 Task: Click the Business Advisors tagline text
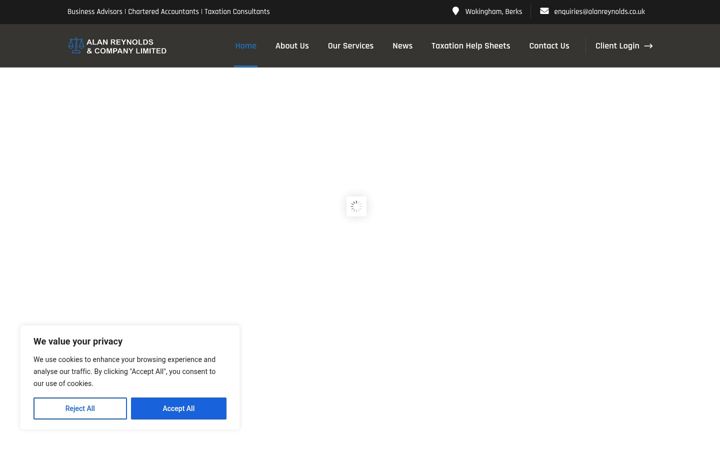169,11
